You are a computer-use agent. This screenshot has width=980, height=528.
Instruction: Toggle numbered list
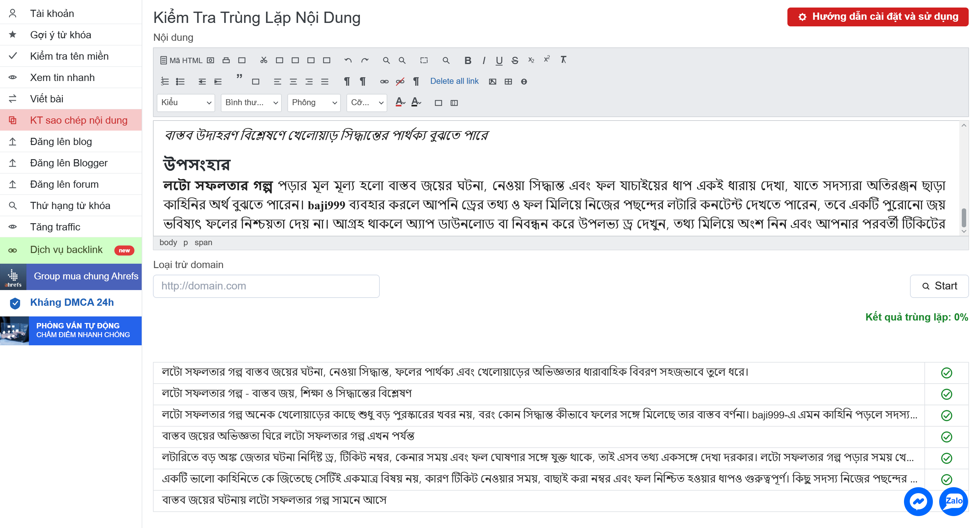click(x=165, y=81)
